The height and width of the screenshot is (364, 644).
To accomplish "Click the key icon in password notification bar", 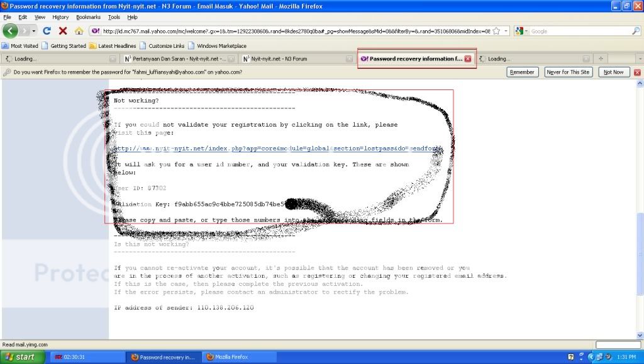I will click(x=6, y=72).
